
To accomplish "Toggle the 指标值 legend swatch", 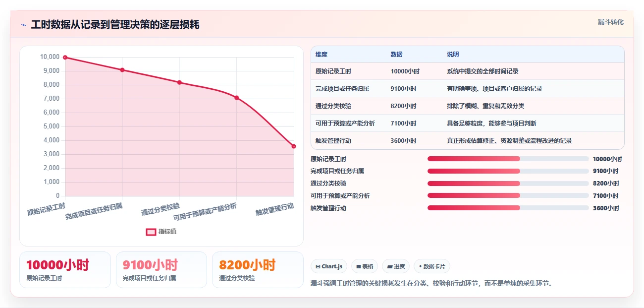I will 151,232.
